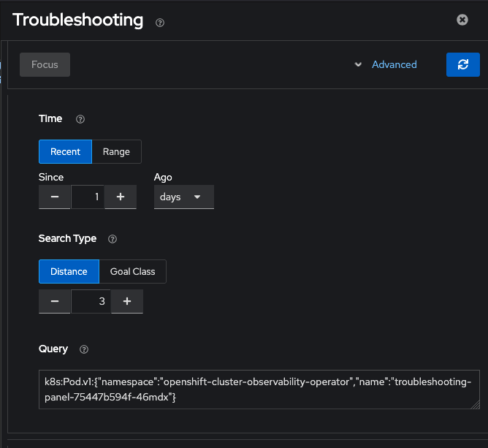Open help icon next to Troubleshooting title

tap(160, 23)
